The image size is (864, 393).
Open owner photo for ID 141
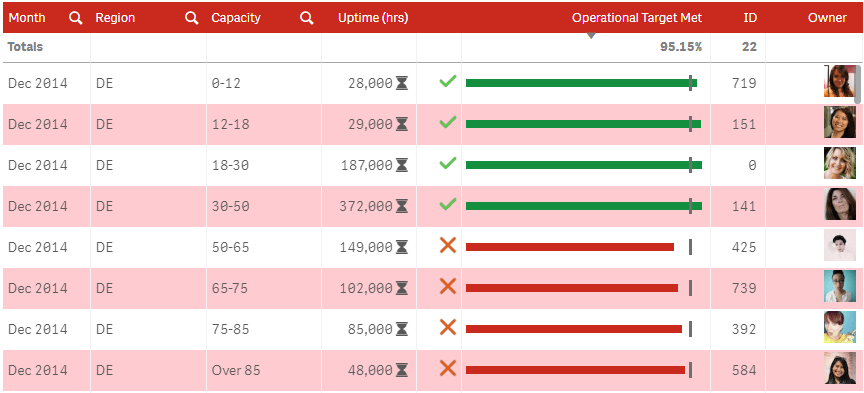(840, 204)
